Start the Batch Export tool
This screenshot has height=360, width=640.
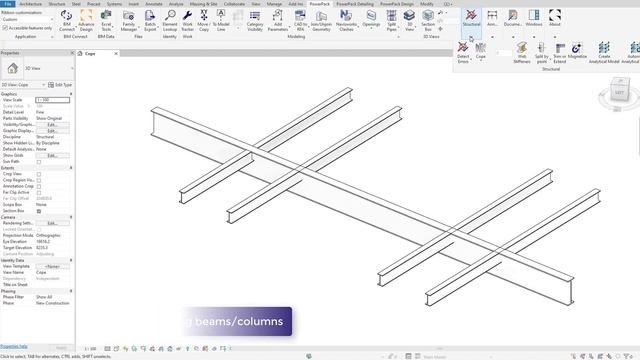click(x=150, y=20)
